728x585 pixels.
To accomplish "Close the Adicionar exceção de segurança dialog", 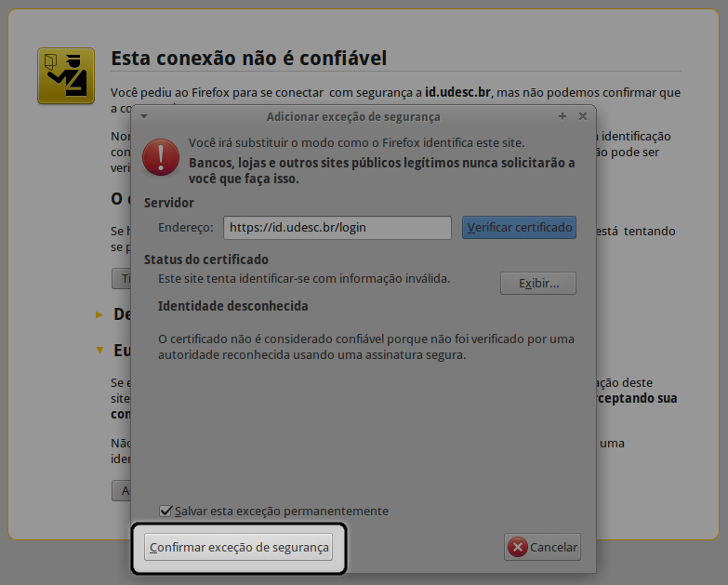I will [583, 116].
